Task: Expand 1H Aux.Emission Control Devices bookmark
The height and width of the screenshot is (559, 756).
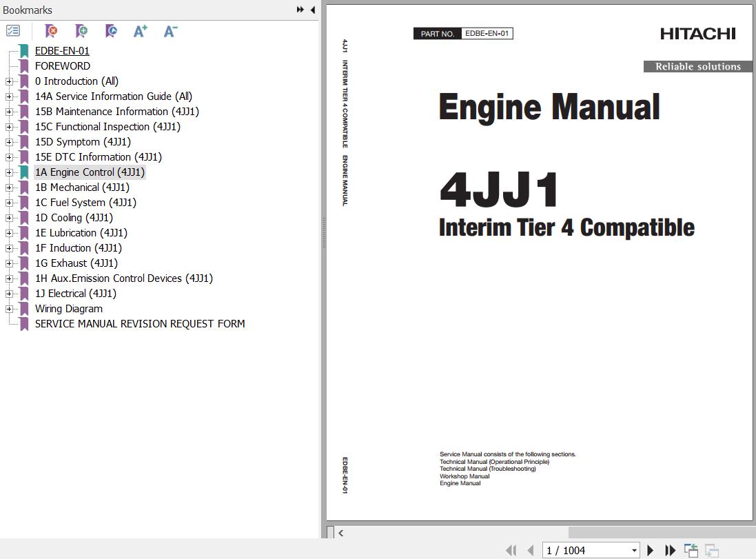Action: 9,278
